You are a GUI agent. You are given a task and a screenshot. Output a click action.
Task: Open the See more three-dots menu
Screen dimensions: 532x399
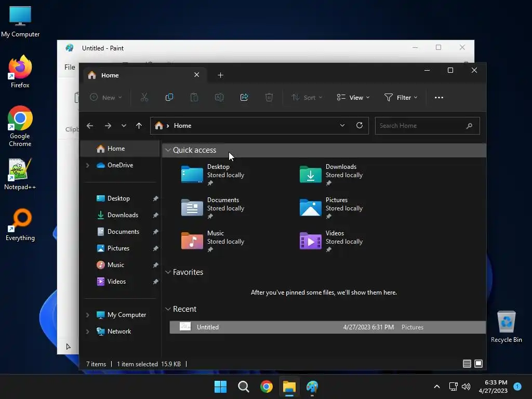point(438,97)
